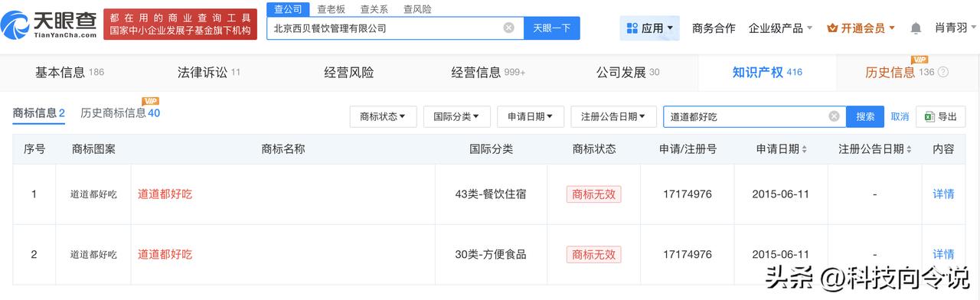Expand the 企业级产品 menu

(781, 28)
